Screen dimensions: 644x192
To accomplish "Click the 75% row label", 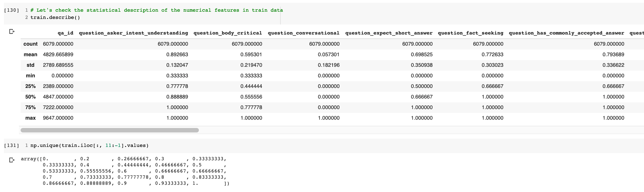I will (x=30, y=107).
